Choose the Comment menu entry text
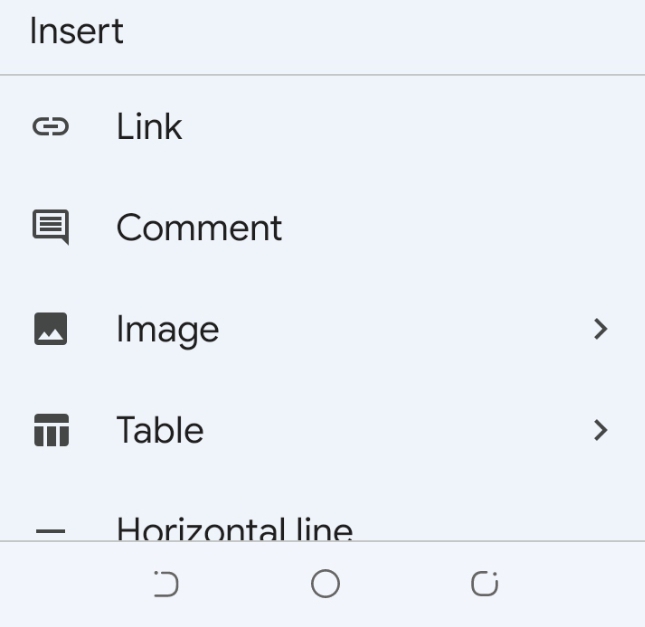 pyautogui.click(x=199, y=228)
